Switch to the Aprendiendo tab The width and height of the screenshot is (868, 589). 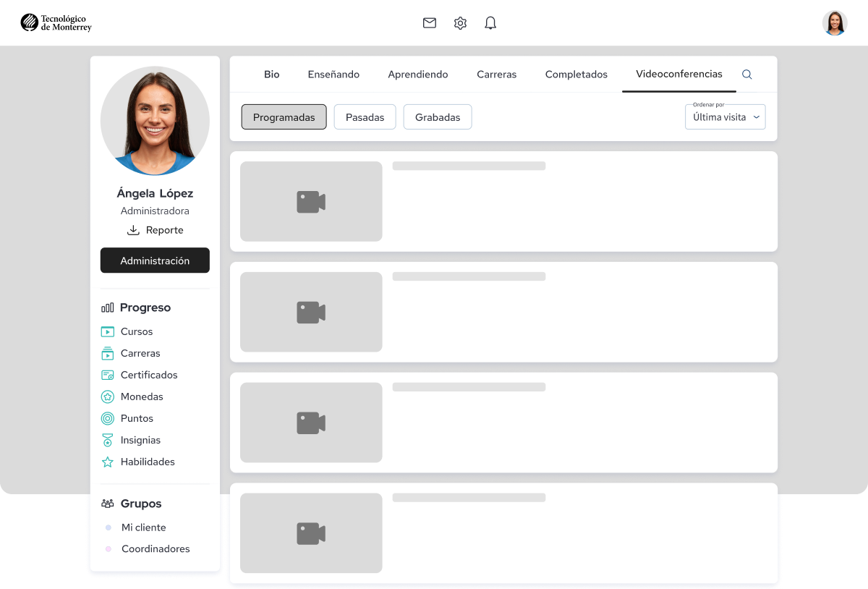tap(418, 75)
